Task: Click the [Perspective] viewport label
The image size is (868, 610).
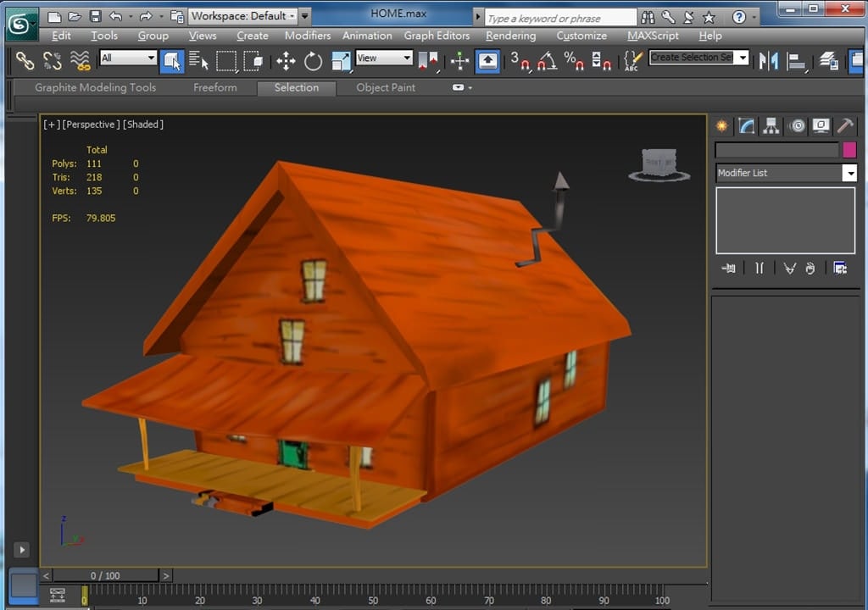Action: coord(92,125)
